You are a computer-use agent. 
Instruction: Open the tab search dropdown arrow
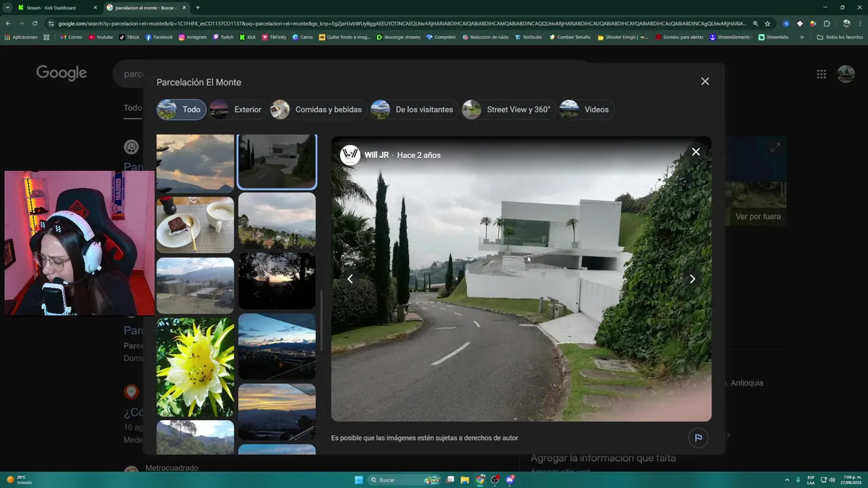7,7
